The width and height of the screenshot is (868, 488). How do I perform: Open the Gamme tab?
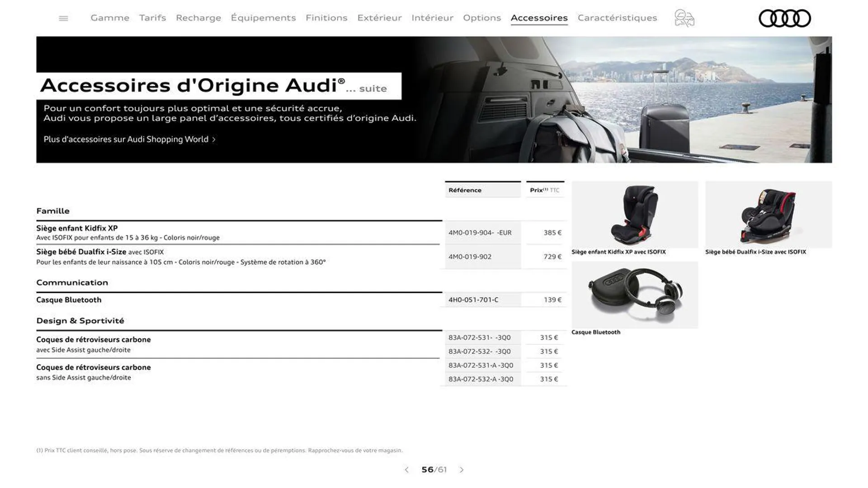click(x=110, y=18)
